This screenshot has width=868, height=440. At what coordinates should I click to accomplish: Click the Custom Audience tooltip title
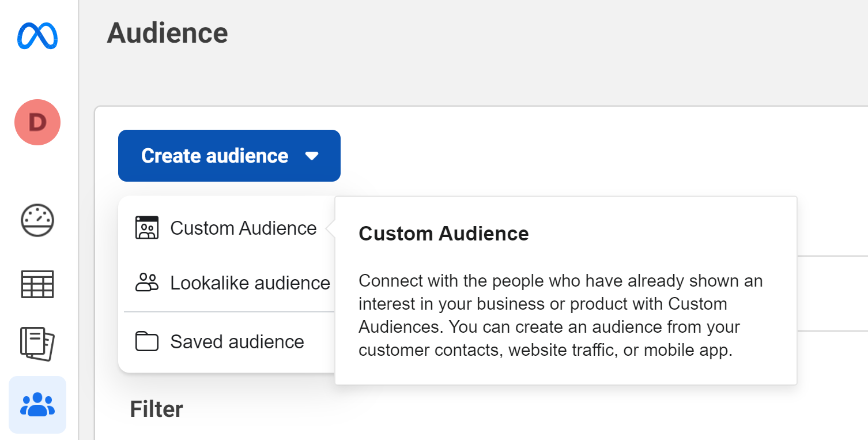click(444, 234)
